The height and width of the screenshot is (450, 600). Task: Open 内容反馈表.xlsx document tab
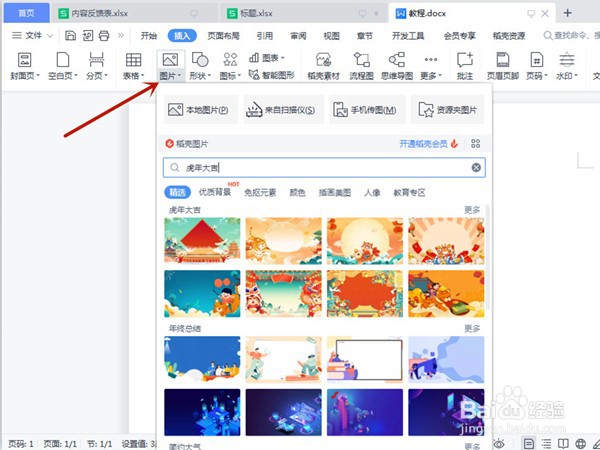tap(134, 13)
